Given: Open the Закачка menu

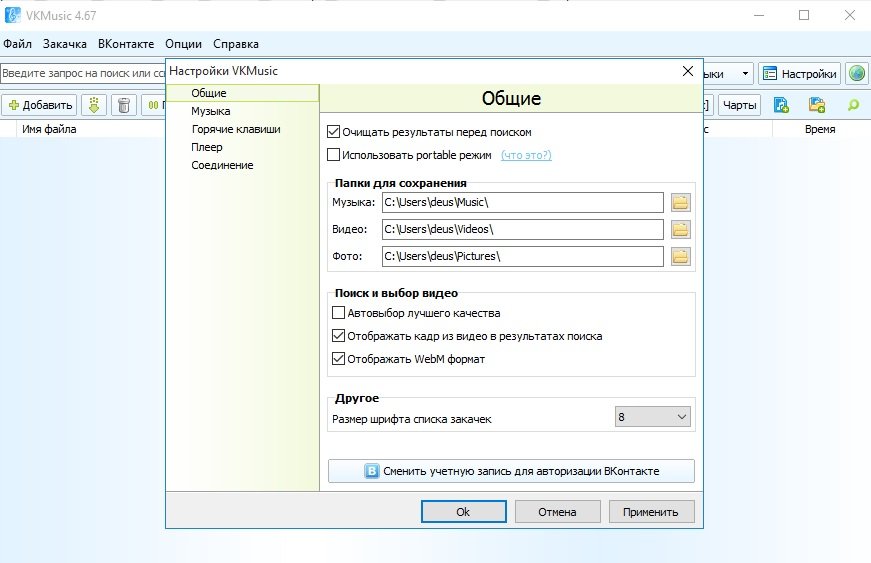Looking at the screenshot, I should click(64, 44).
